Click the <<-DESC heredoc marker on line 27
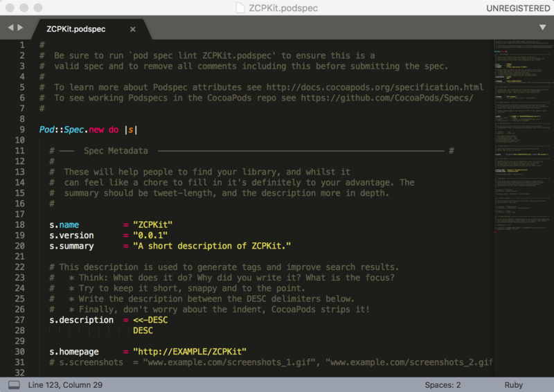 150,320
